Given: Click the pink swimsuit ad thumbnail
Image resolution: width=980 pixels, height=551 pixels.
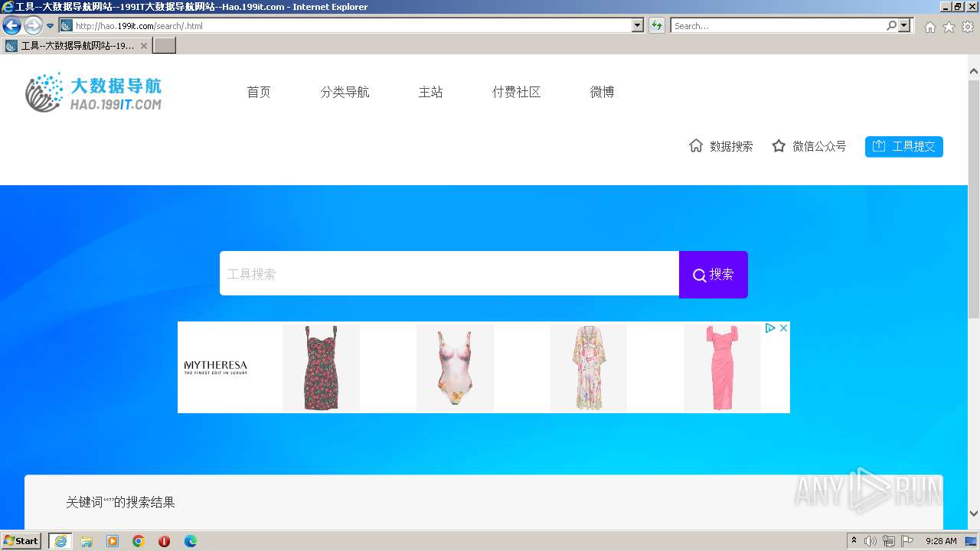Looking at the screenshot, I should pos(455,367).
